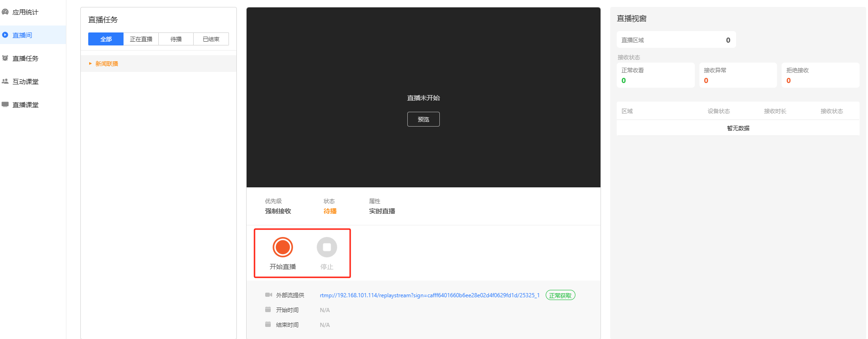
Task: Click the calendar icon beside 开始时间
Action: tap(268, 310)
